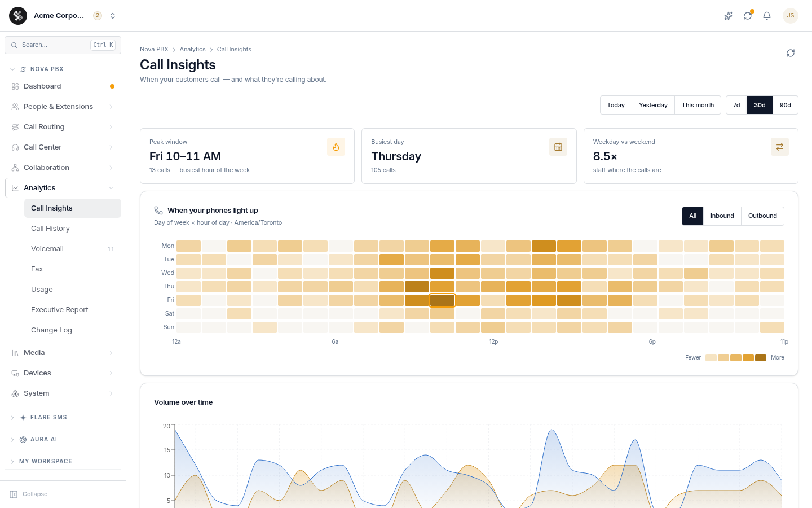
Task: Select the Today range
Action: [616, 105]
